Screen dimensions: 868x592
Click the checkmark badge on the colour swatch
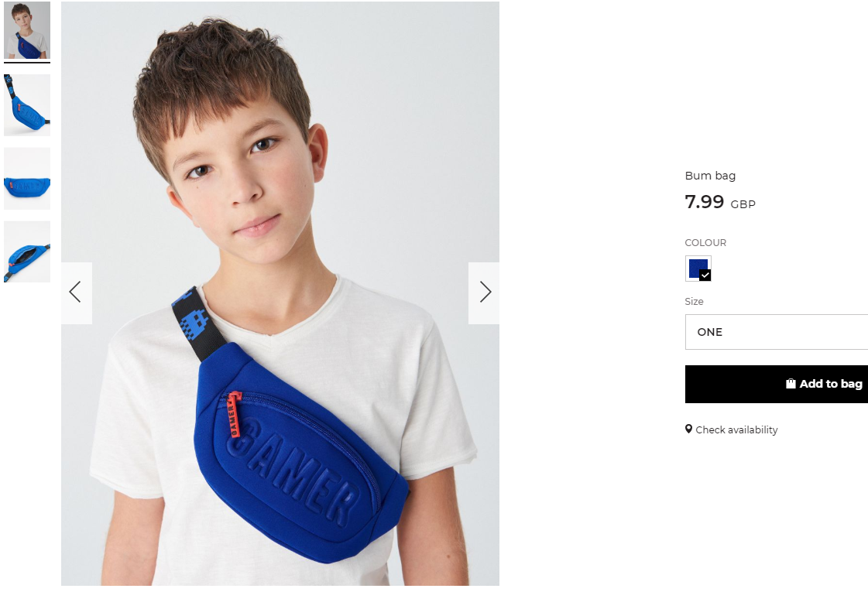pyautogui.click(x=705, y=275)
